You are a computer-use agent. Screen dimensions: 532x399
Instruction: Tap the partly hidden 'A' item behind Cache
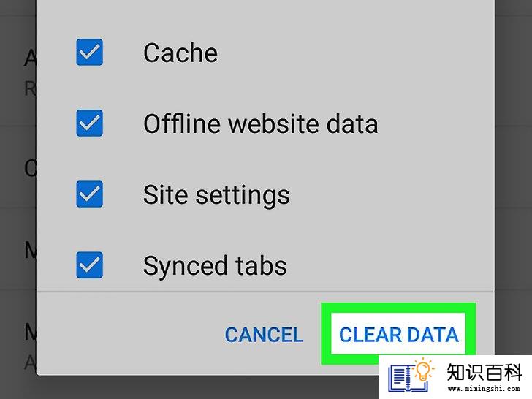click(x=31, y=58)
